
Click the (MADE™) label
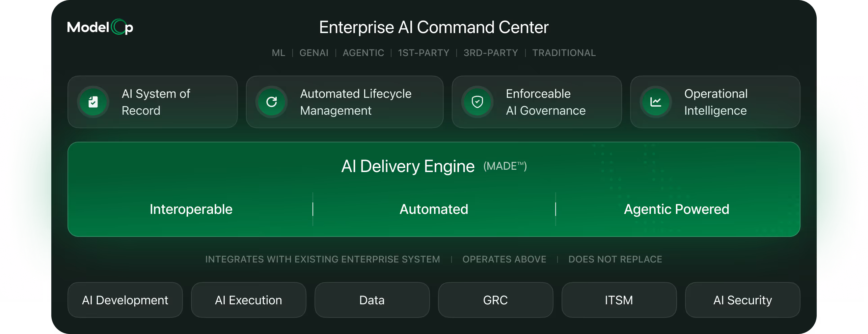pos(505,166)
